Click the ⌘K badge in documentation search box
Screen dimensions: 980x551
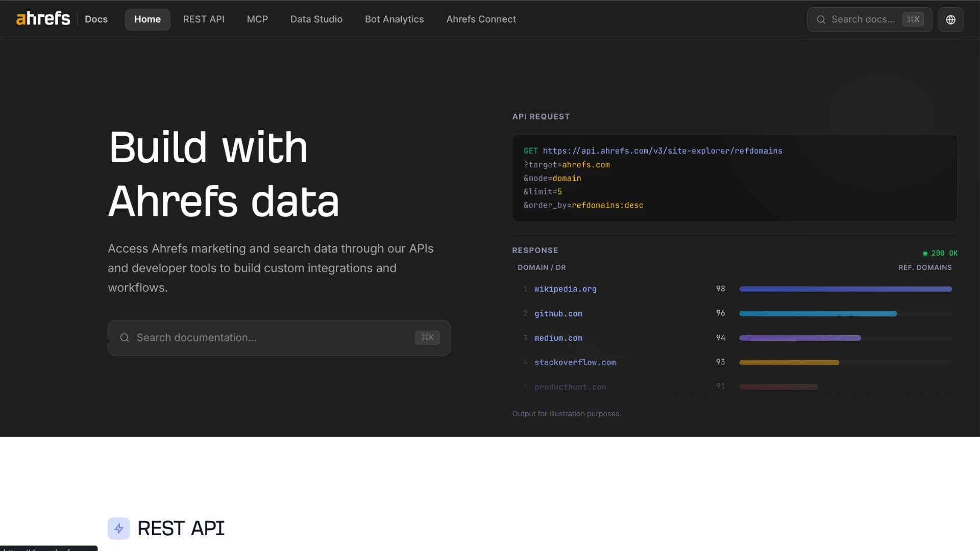tap(427, 337)
